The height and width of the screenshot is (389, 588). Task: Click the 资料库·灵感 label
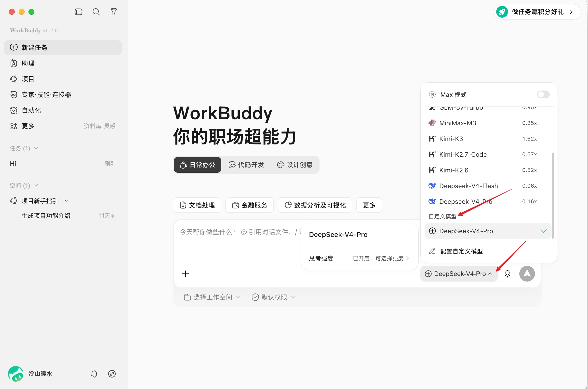point(100,126)
